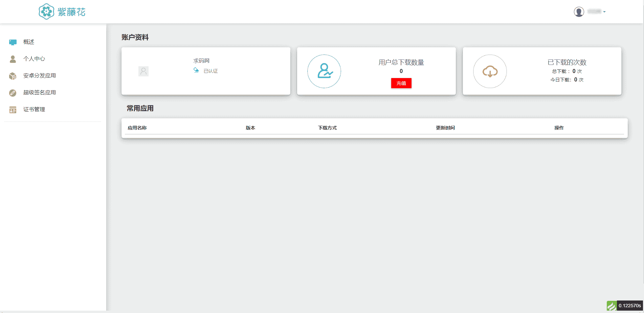Viewport: 644px width, 313px height.
Task: Click the cloud download circle icon
Action: [490, 71]
